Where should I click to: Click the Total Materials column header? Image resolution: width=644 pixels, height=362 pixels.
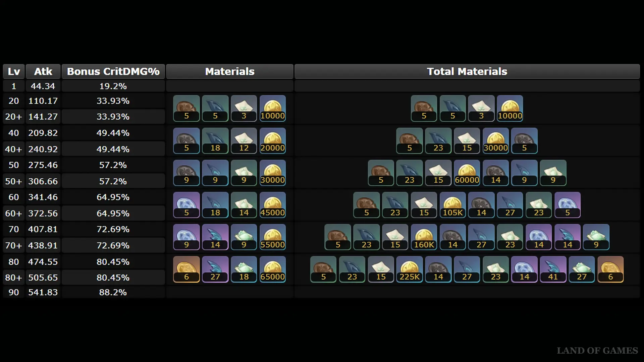pos(467,71)
